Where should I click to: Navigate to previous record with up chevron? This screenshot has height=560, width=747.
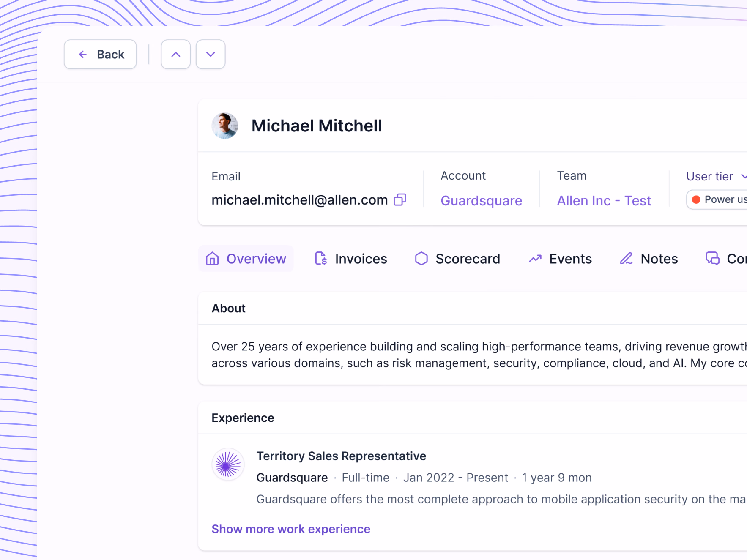(175, 55)
